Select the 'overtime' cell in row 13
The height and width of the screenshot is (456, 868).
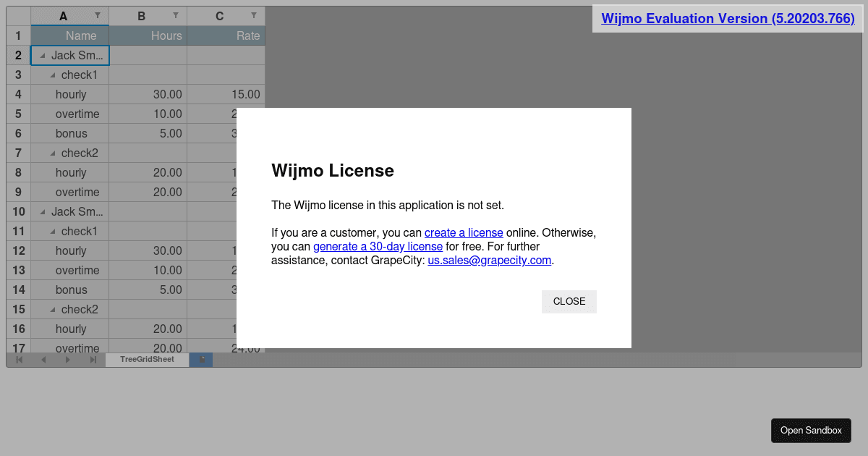[x=70, y=270]
